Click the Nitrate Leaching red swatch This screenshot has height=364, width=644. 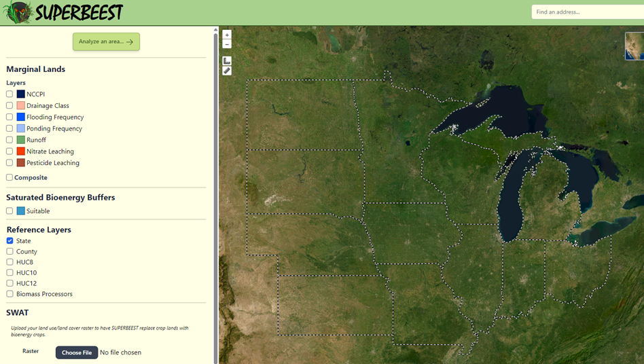pos(21,151)
